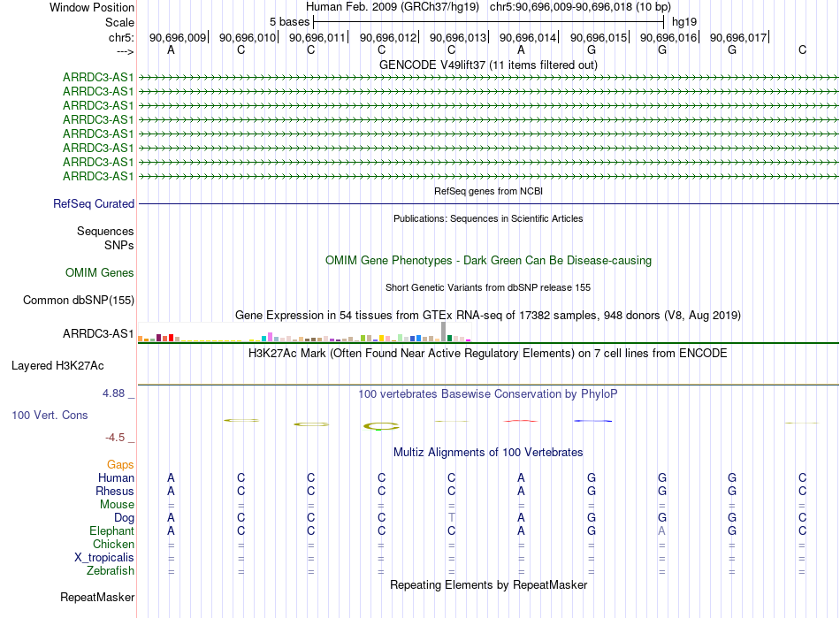Click the Human Feb. 2009 (GRCh37/hg19) title

click(x=392, y=7)
